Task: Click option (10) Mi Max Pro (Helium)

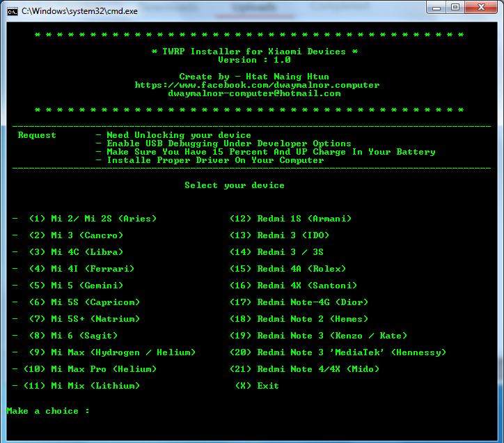Action: [90, 369]
